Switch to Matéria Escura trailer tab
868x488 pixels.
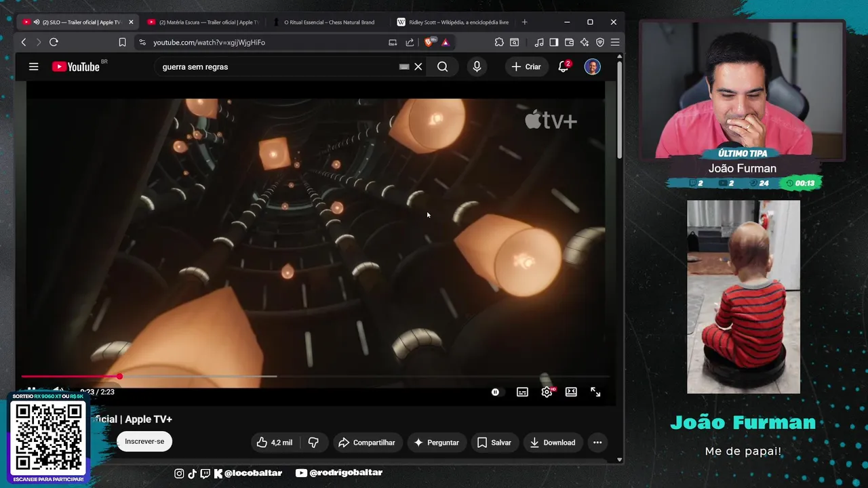[202, 22]
